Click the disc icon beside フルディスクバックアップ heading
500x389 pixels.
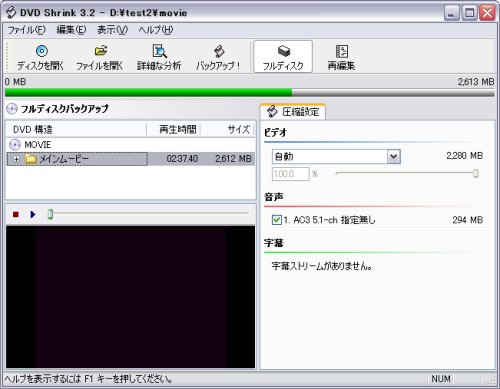[12, 109]
